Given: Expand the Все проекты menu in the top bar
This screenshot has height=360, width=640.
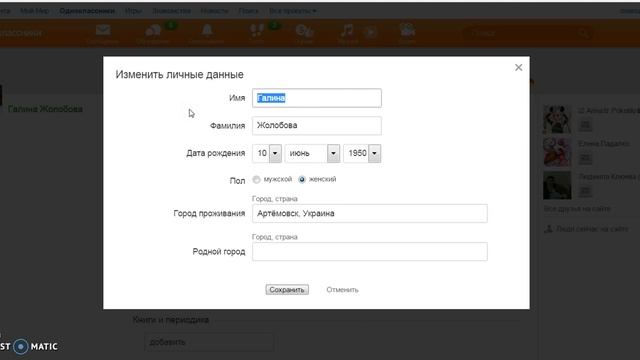Looking at the screenshot, I should (292, 11).
